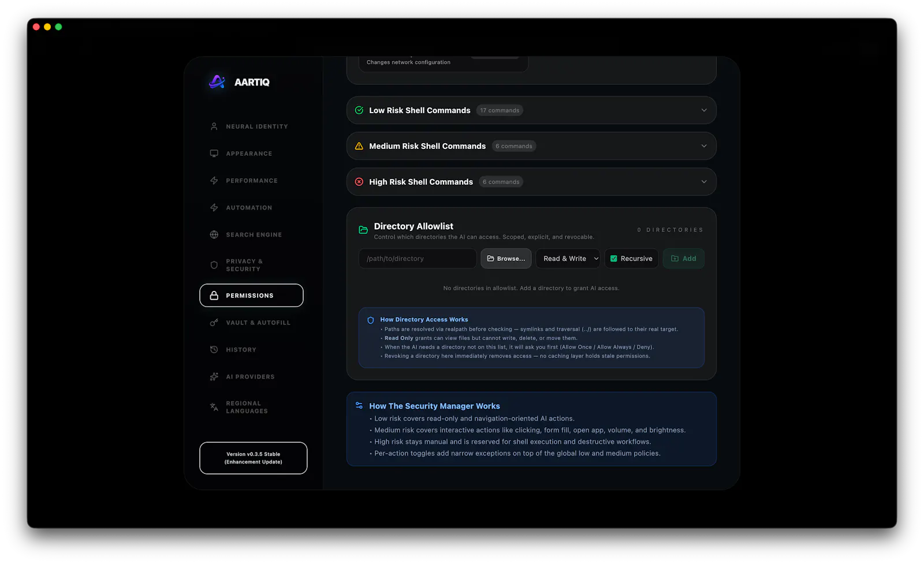Click the Low Risk Shell Commands title

click(x=420, y=110)
